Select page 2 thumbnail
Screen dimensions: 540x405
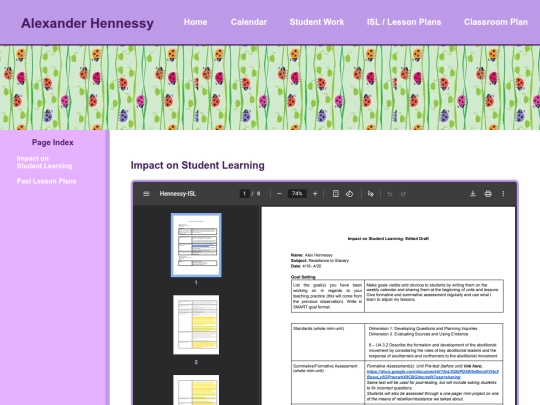(196, 324)
